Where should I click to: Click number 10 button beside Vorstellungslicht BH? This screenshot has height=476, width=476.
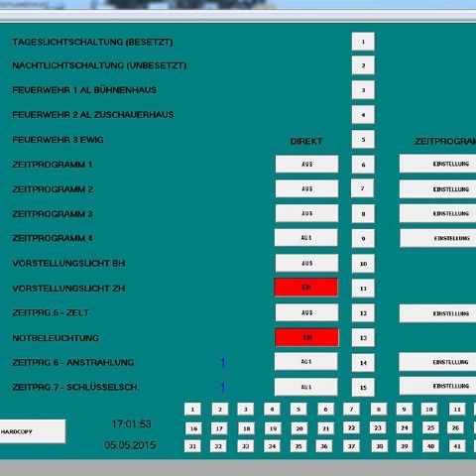363,264
